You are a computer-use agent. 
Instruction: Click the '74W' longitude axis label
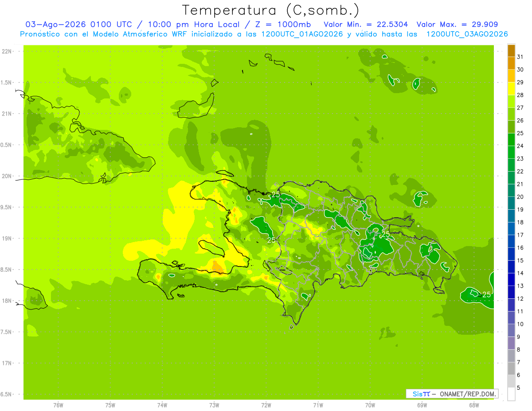pos(162,405)
